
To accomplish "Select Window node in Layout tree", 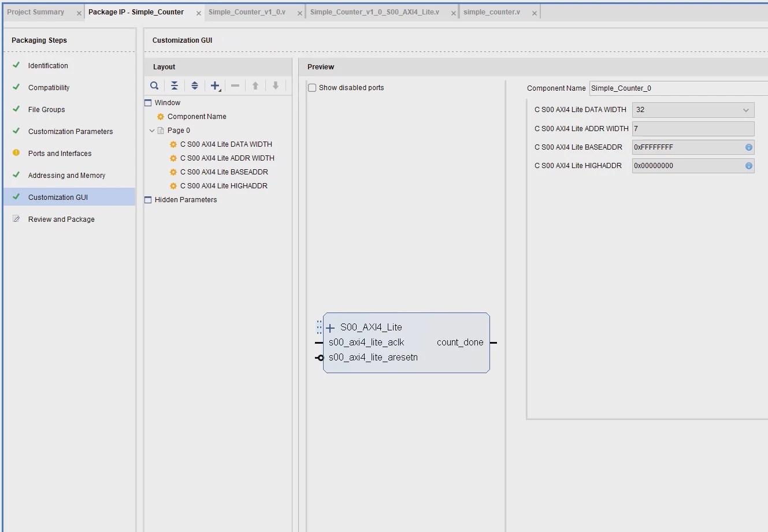I will 168,103.
